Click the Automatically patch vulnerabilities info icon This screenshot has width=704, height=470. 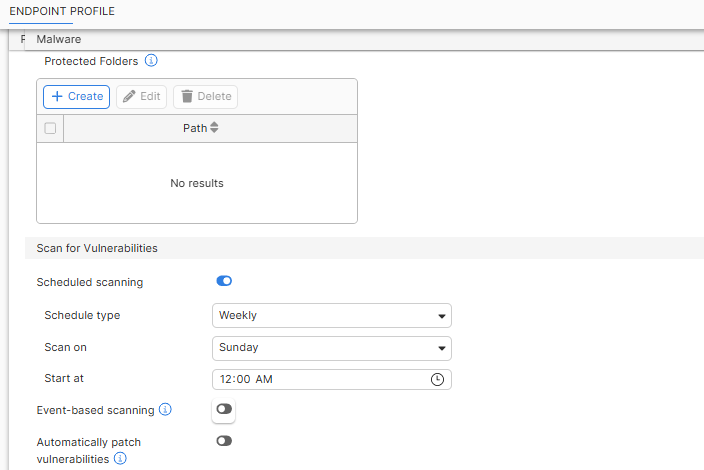pos(120,459)
